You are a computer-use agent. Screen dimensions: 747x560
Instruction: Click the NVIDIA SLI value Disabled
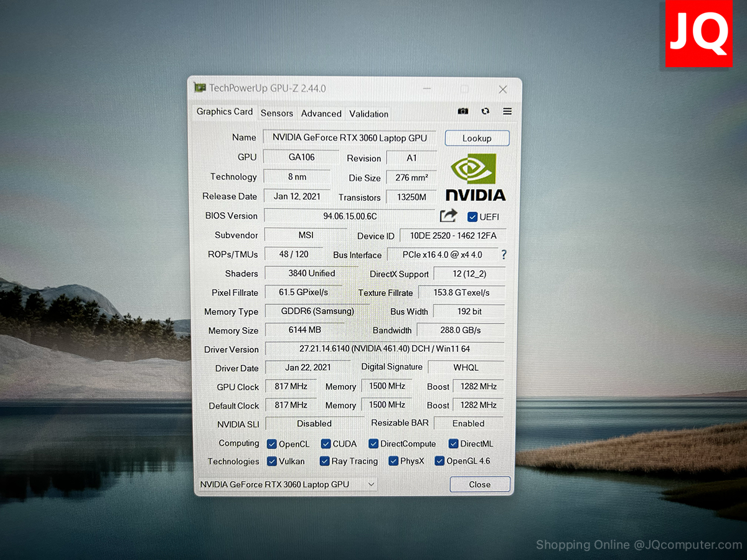tap(314, 423)
